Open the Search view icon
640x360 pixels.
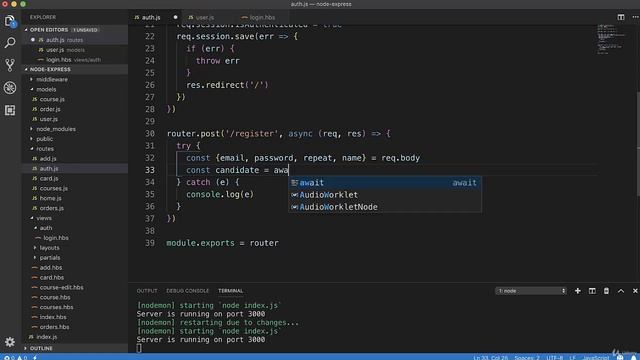click(x=10, y=42)
